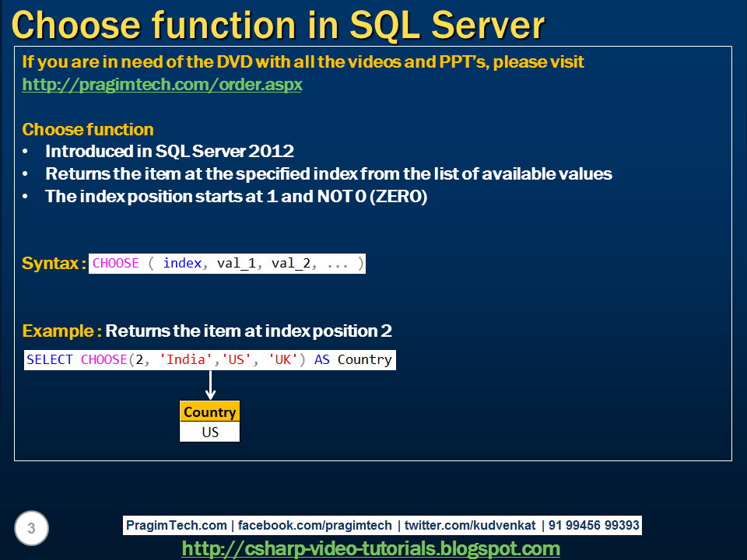
Task: Click the yellow title 'Choose function in SQL Server'
Action: tap(277, 23)
